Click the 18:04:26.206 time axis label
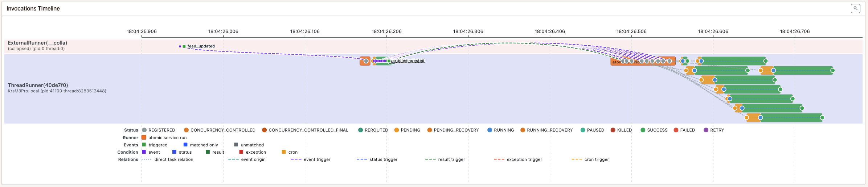This screenshot has width=868, height=187. [x=386, y=31]
